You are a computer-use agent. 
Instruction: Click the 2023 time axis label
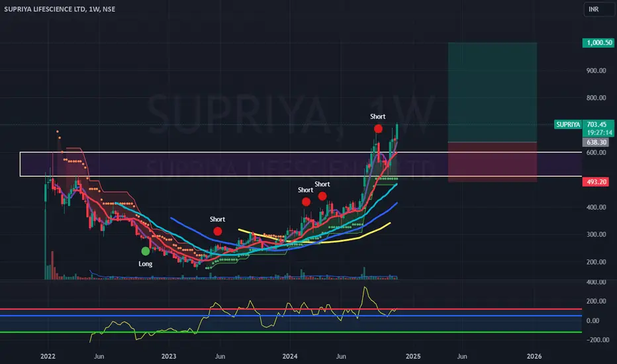pyautogui.click(x=169, y=356)
